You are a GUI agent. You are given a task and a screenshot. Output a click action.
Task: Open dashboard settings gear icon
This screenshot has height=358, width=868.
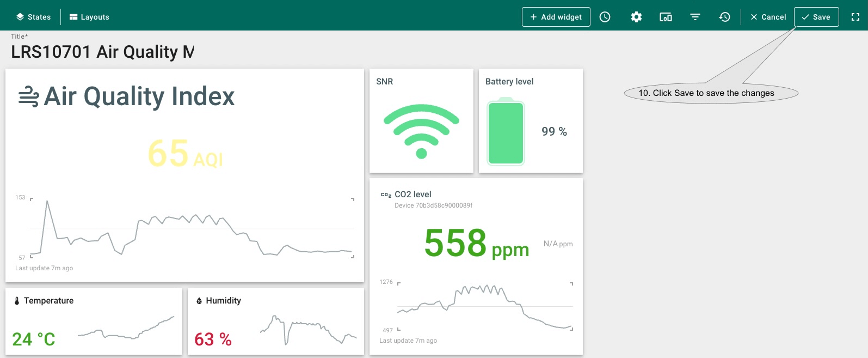point(636,17)
